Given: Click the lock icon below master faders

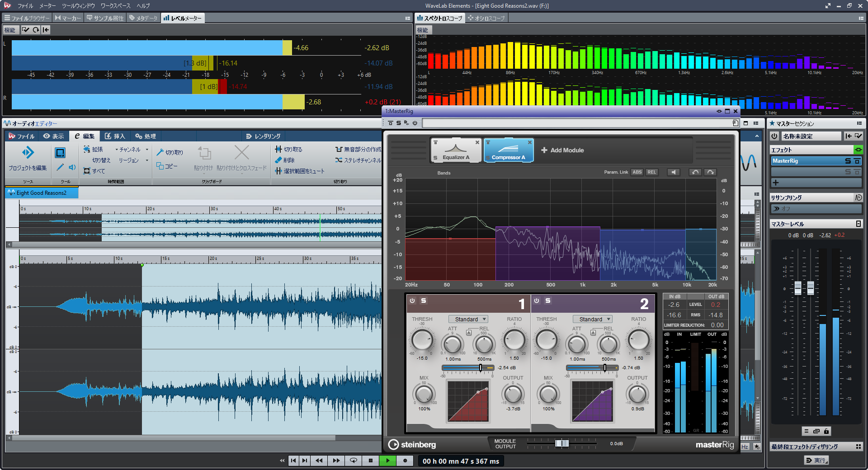Looking at the screenshot, I should [826, 431].
